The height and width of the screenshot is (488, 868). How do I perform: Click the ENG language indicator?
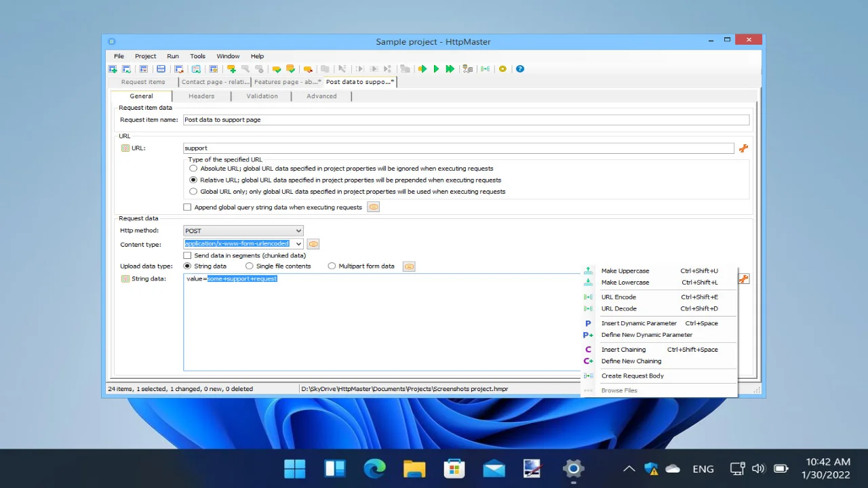click(703, 468)
